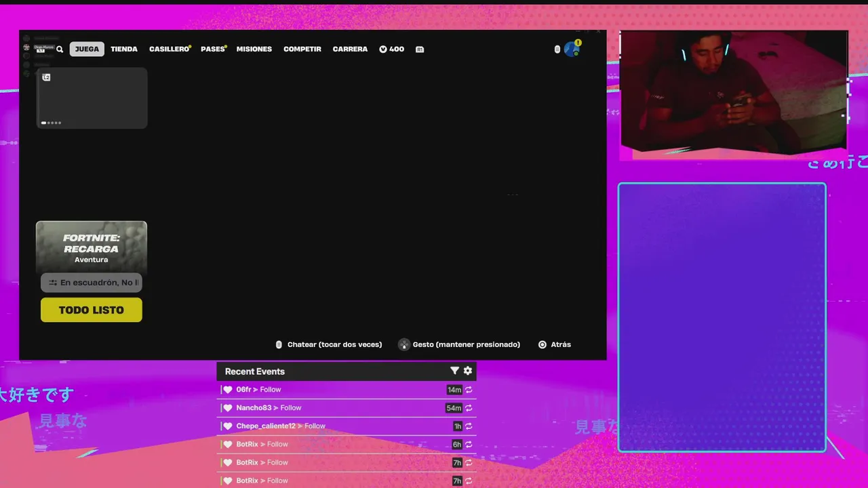
Task: Open the search magnifier in Fortnite lobby
Action: click(60, 49)
